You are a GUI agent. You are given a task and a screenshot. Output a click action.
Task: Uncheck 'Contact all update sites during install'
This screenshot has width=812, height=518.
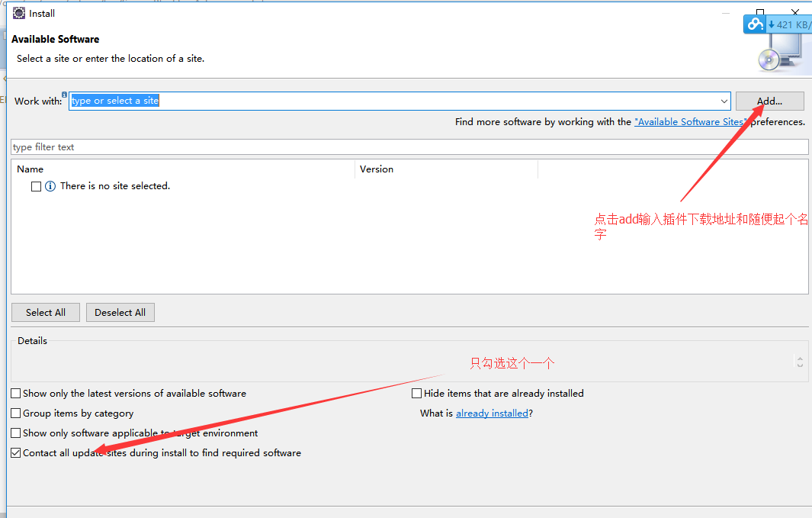[x=16, y=452]
